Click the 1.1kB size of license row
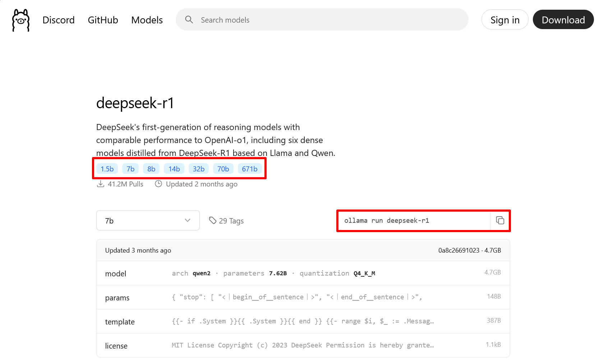 [x=493, y=345]
